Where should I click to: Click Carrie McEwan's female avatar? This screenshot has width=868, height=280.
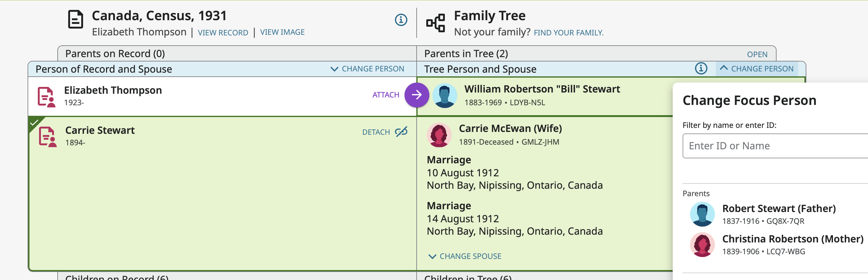tap(439, 135)
